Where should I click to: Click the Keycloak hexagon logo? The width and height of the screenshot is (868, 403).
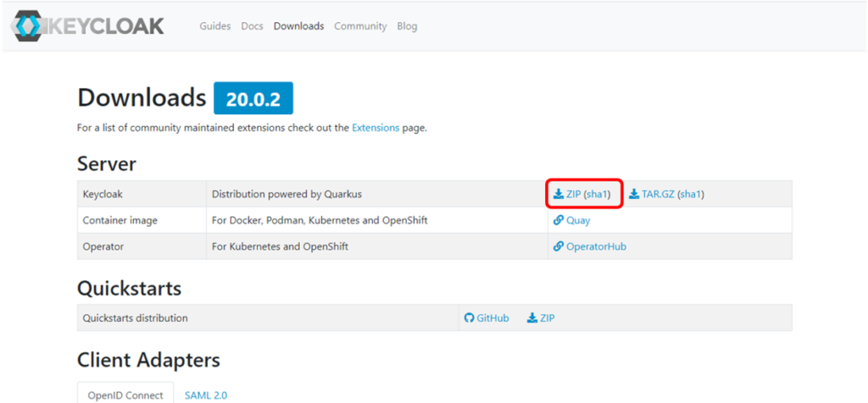[25, 25]
